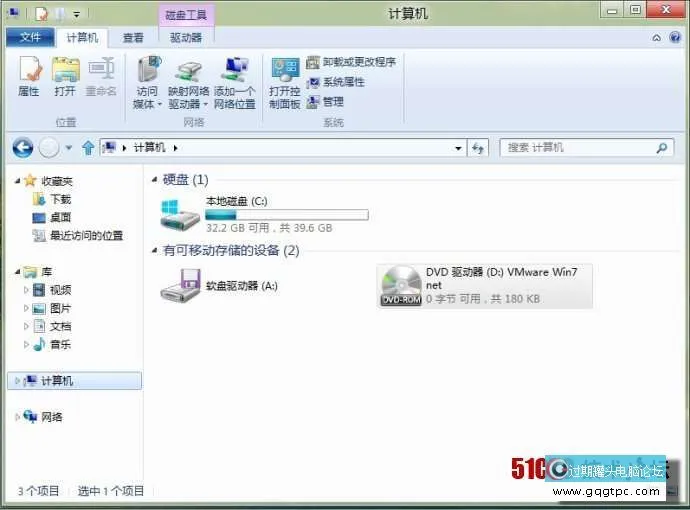Image resolution: width=690 pixels, height=510 pixels.
Task: Expand the 计算机 tree arrow
Action: (17, 381)
